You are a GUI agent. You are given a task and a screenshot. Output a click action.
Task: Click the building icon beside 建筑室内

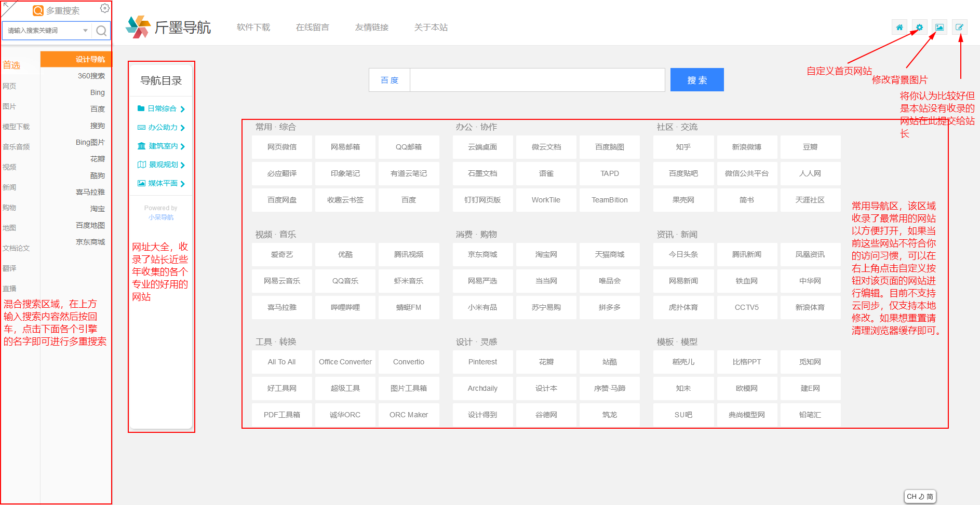(x=141, y=146)
